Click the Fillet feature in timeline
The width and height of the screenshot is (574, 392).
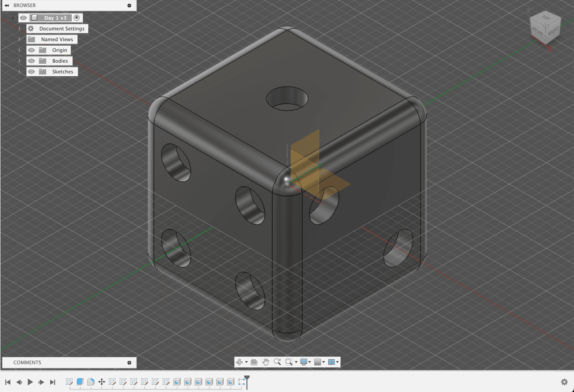[91, 382]
